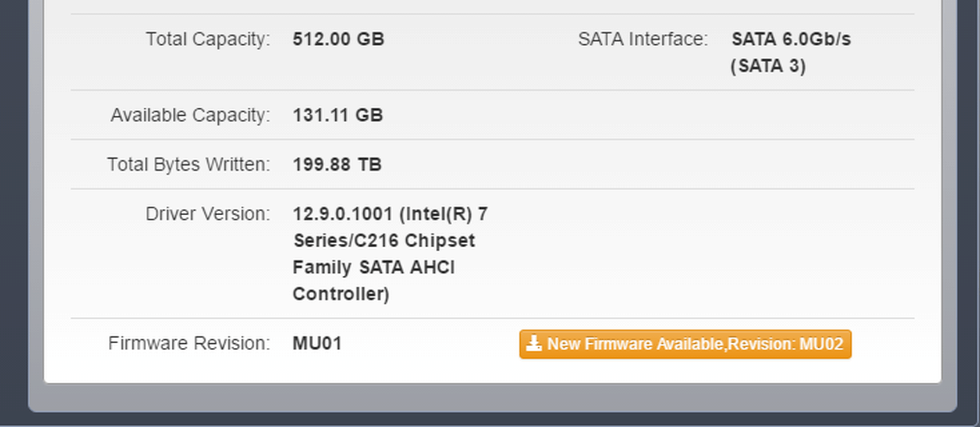Click the 12.9.0.1001 driver version number
980x427 pixels.
(x=343, y=214)
